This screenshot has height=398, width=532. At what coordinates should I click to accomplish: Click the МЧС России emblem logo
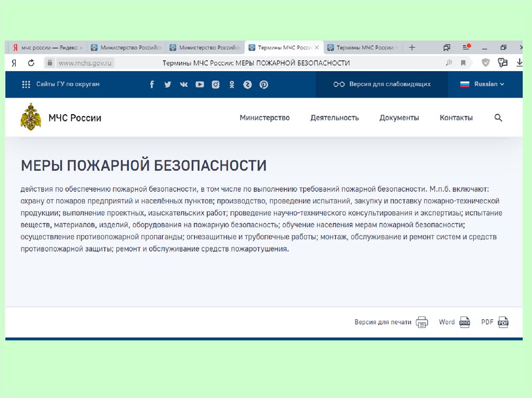(x=31, y=117)
